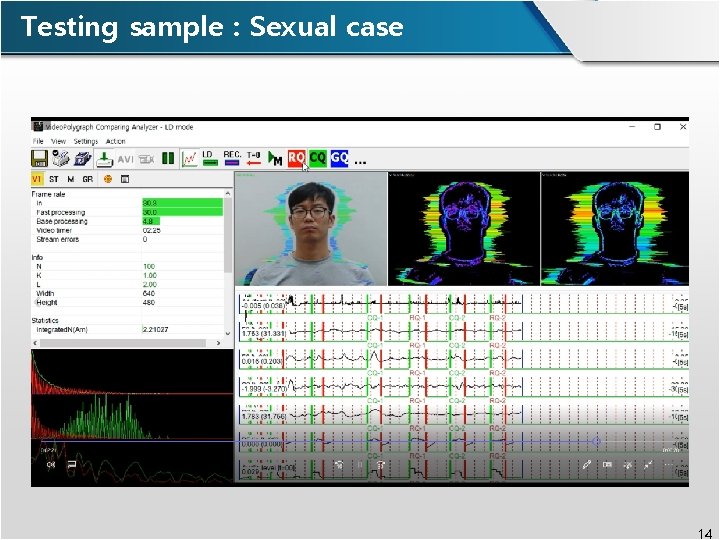Mark a question with blue GQ icon
The image size is (720, 540).
tap(339, 158)
